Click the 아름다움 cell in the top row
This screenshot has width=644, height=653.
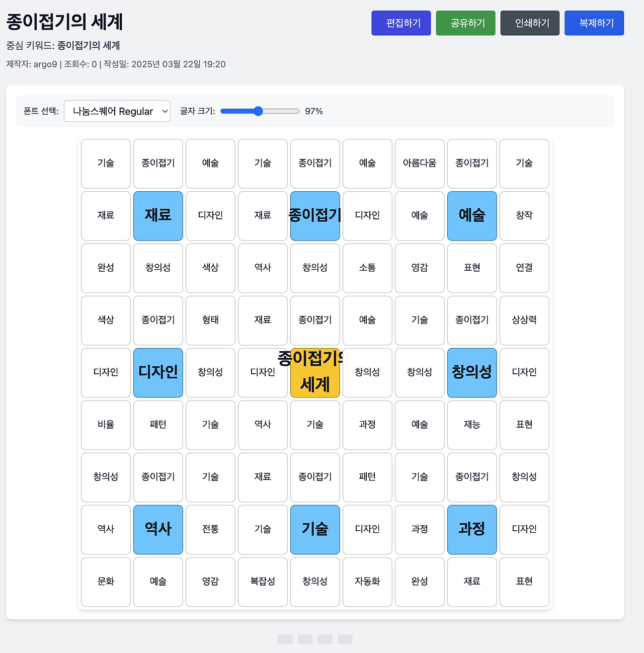[420, 164]
